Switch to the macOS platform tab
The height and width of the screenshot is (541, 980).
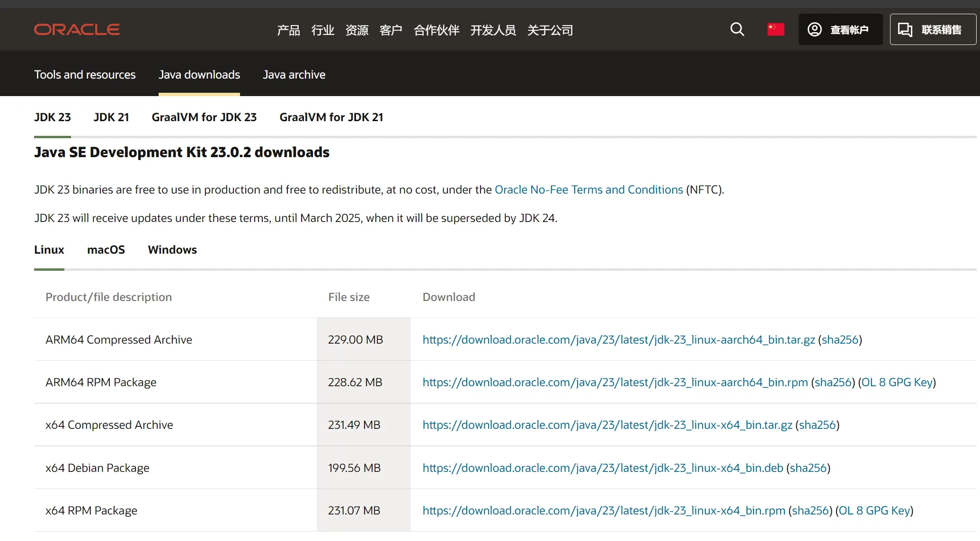pos(106,250)
